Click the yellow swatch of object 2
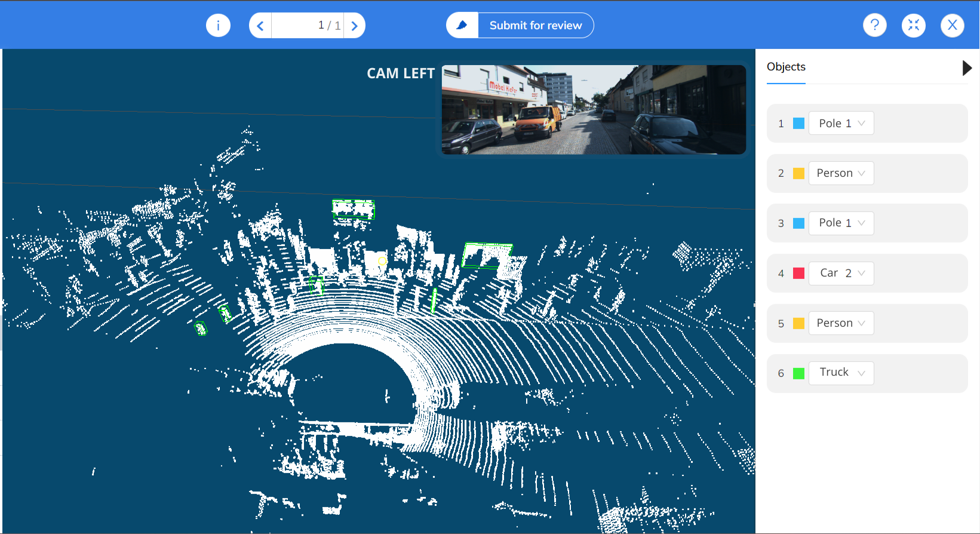The width and height of the screenshot is (980, 534). [x=798, y=173]
